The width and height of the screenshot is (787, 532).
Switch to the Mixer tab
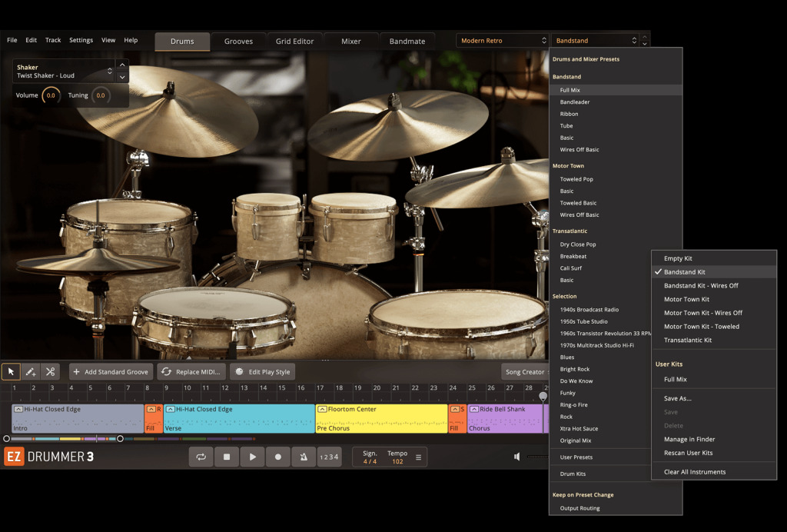pyautogui.click(x=350, y=42)
